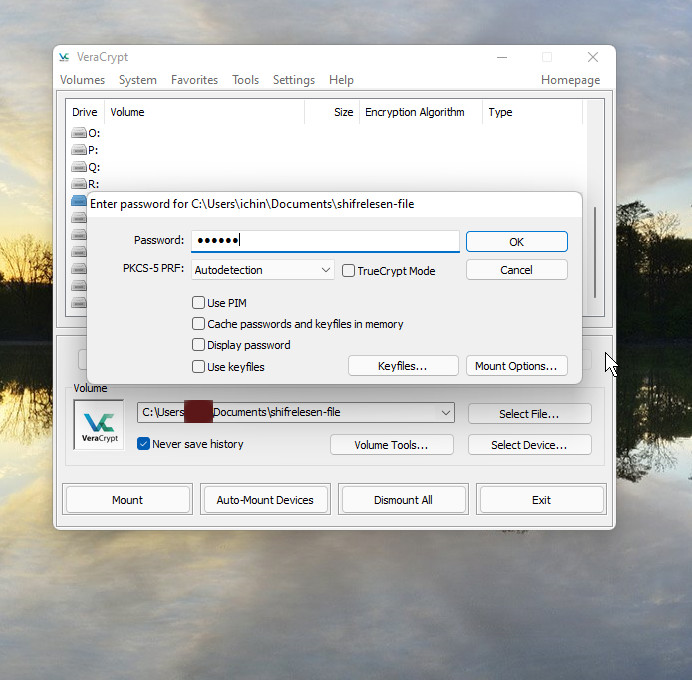Image resolution: width=692 pixels, height=680 pixels.
Task: Click the Exit button
Action: [542, 500]
